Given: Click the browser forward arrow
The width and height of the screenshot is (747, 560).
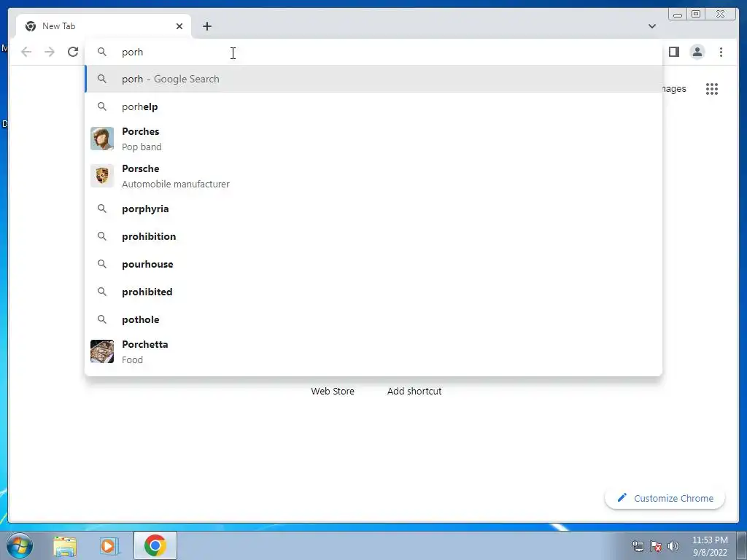Looking at the screenshot, I should click(x=50, y=52).
